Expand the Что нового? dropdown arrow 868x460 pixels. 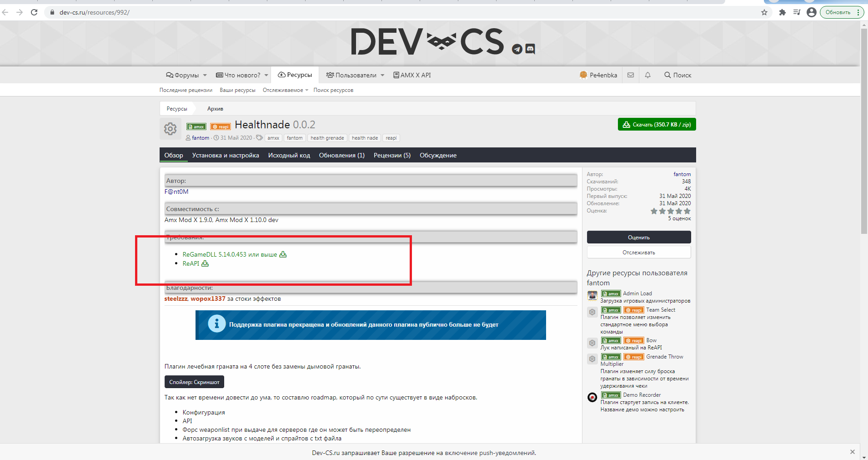(266, 75)
